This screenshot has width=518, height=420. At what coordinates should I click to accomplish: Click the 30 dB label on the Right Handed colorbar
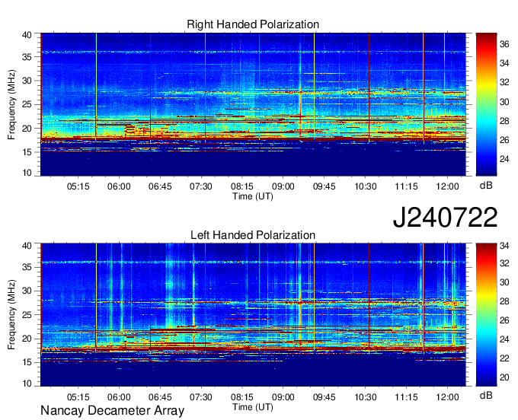click(x=504, y=102)
